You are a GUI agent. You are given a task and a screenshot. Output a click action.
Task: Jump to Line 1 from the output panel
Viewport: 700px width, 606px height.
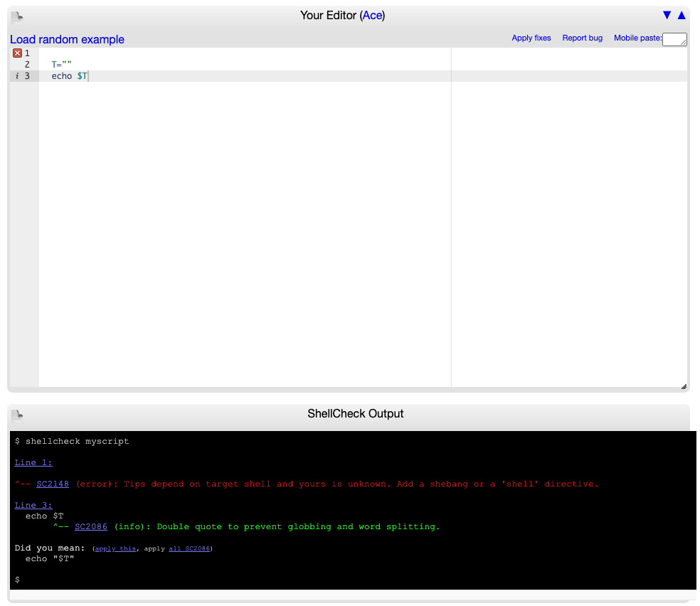click(33, 462)
